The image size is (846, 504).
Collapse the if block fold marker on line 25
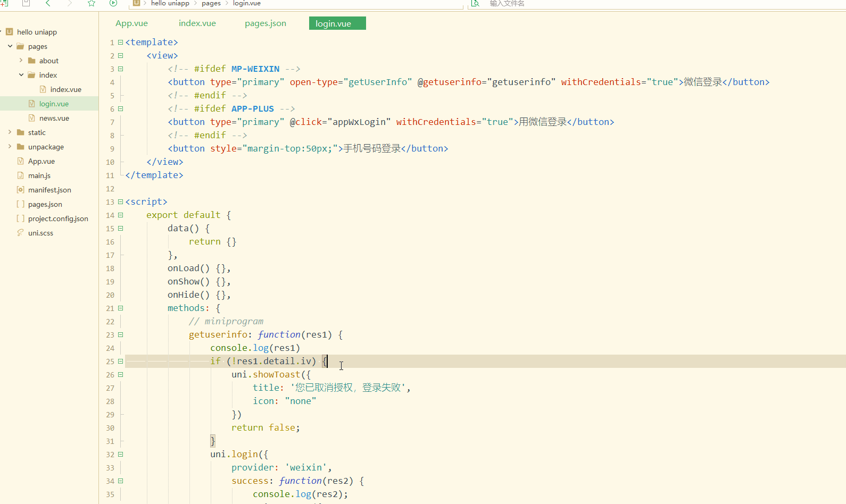click(x=120, y=361)
